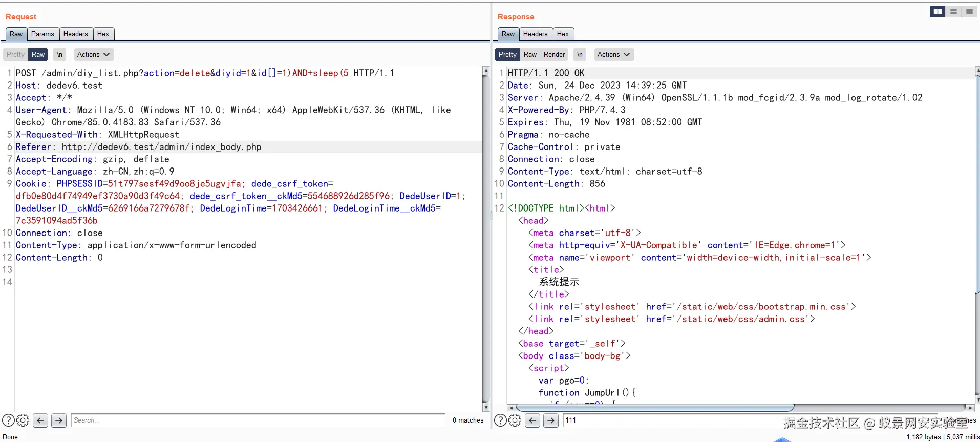
Task: Expand Request Actions dropdown
Action: pyautogui.click(x=93, y=54)
